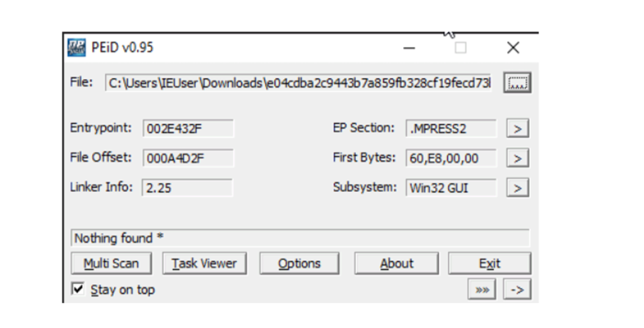Close the PEiD window
This screenshot has width=644, height=328.
pos(513,48)
